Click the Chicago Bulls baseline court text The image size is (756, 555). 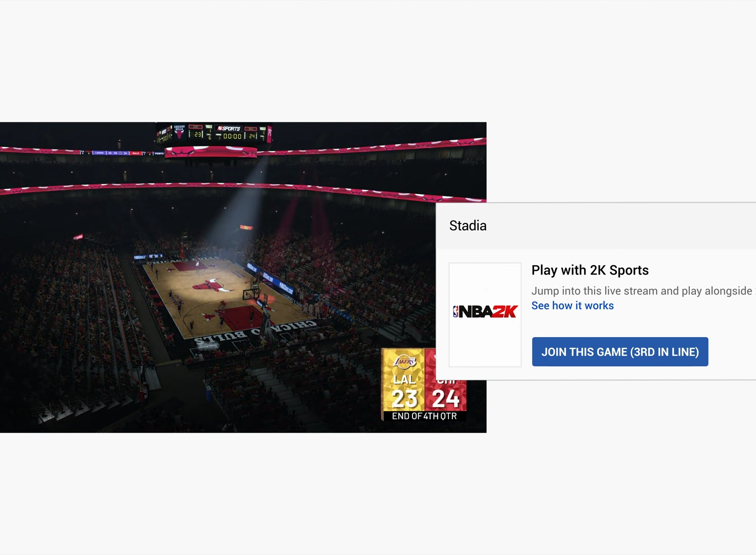click(255, 331)
